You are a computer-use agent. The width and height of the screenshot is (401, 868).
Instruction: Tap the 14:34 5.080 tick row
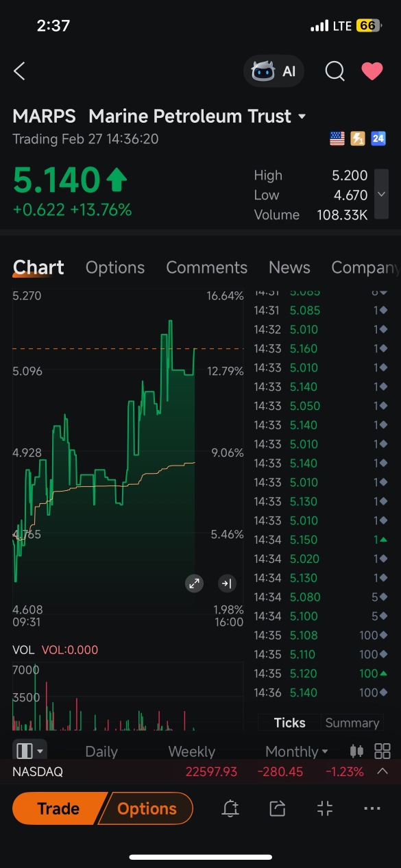pyautogui.click(x=320, y=597)
